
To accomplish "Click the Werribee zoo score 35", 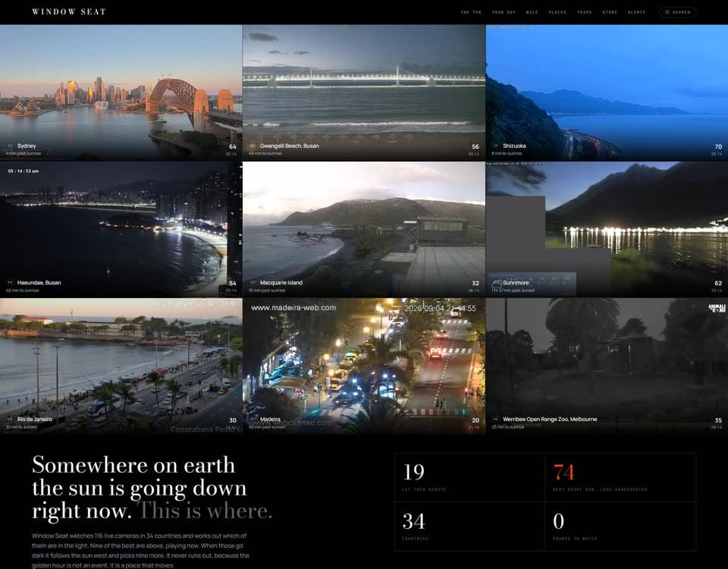I will click(718, 420).
